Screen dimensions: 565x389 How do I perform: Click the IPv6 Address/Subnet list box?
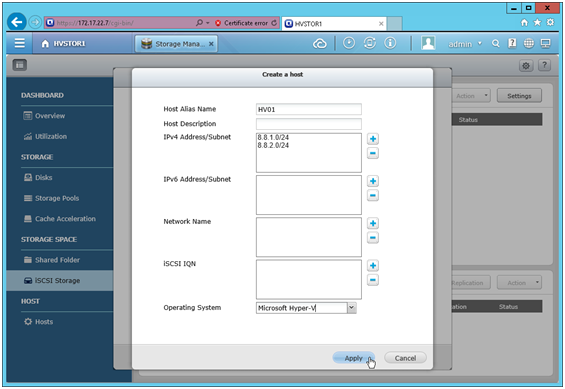309,195
